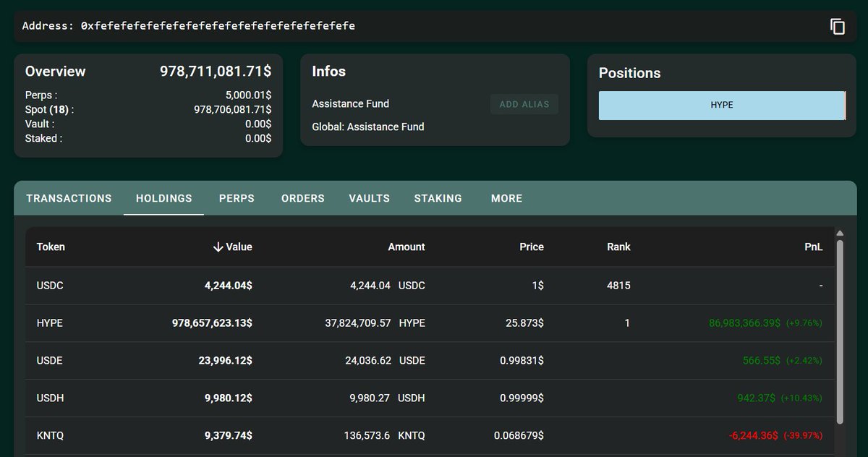Click USDH value 9,980.12$
Viewport: 868px width, 457px height.
[x=229, y=398]
